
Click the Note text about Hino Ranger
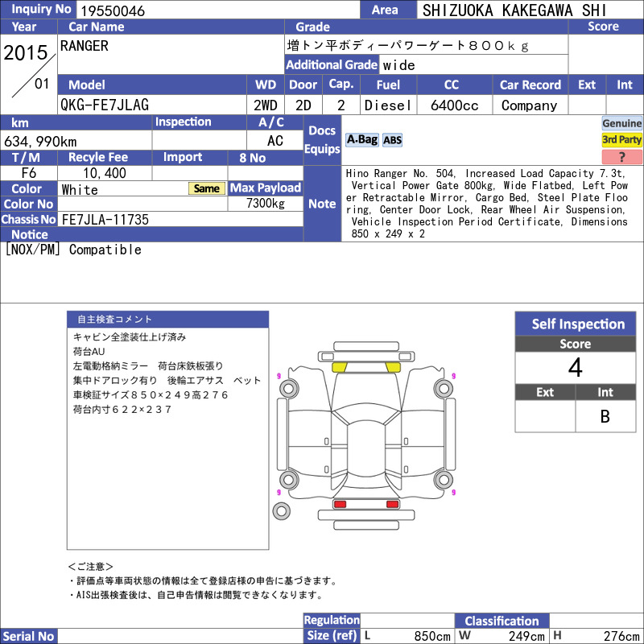click(x=487, y=204)
